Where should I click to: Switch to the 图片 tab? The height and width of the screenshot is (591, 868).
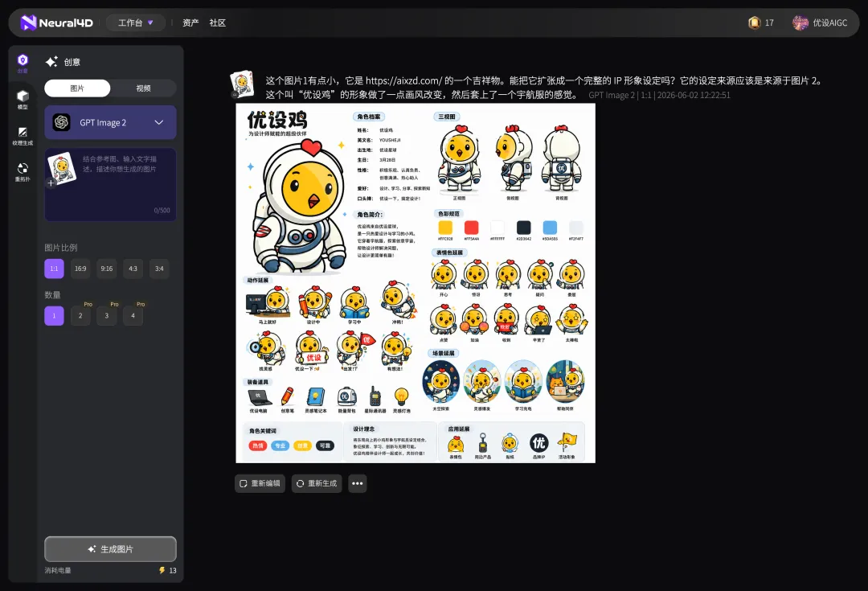(x=77, y=88)
